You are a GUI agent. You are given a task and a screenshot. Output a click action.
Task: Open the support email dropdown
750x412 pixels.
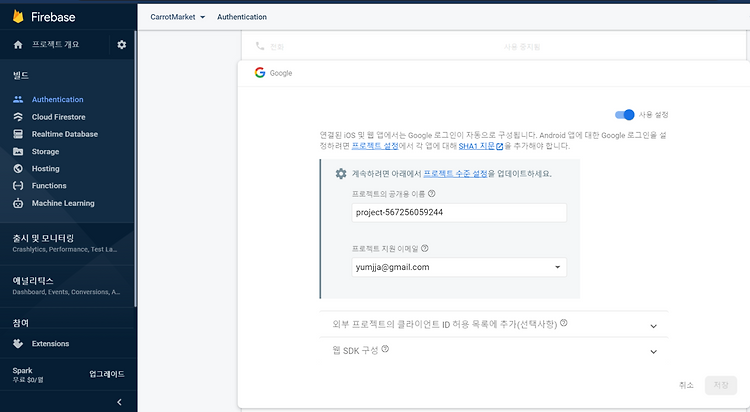click(x=459, y=267)
